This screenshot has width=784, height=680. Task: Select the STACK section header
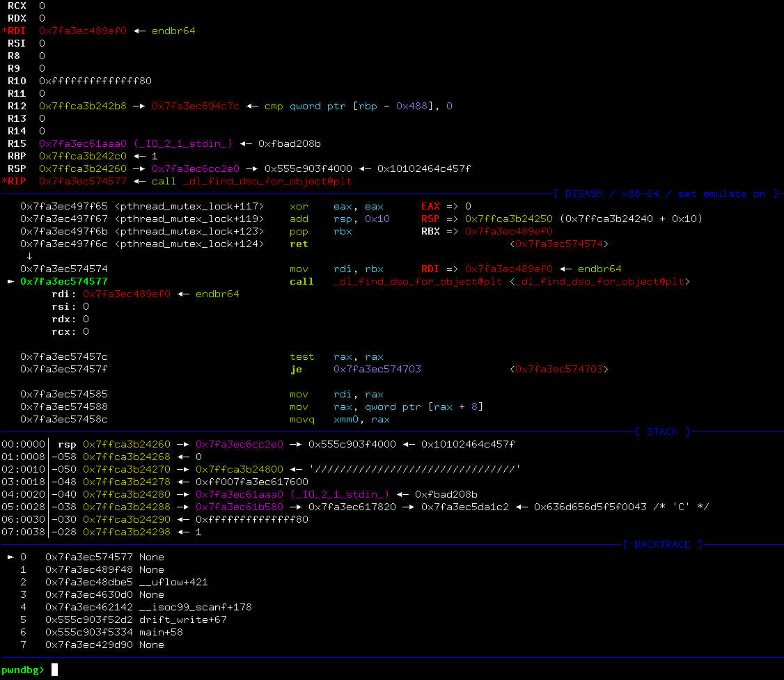pyautogui.click(x=660, y=432)
